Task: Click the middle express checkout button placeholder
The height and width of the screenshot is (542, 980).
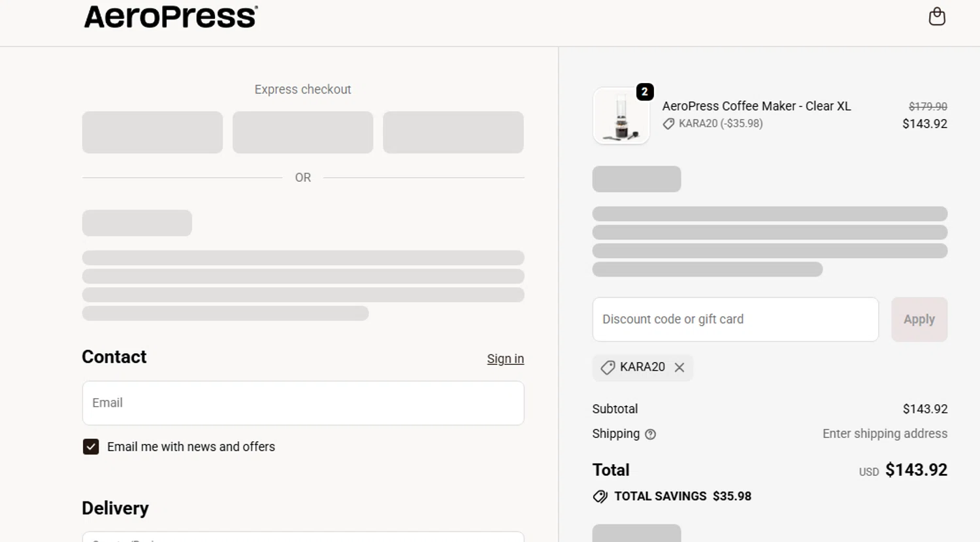Action: pos(302,132)
